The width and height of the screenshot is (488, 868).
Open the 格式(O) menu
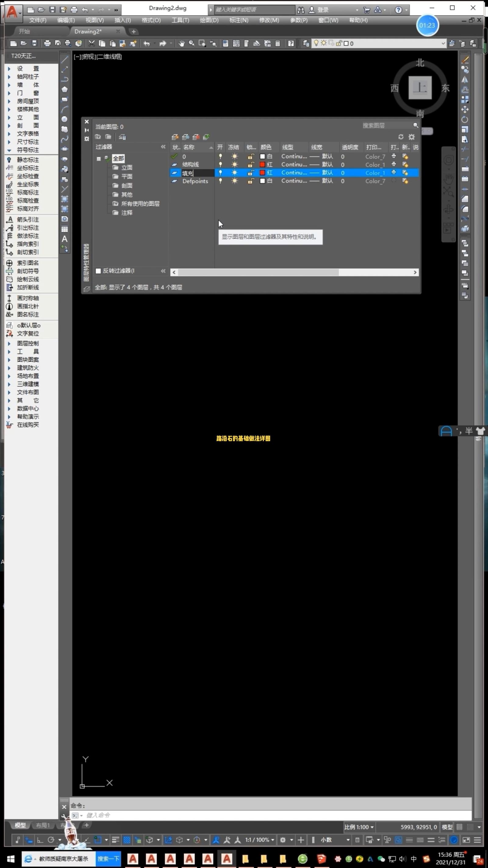(x=151, y=20)
